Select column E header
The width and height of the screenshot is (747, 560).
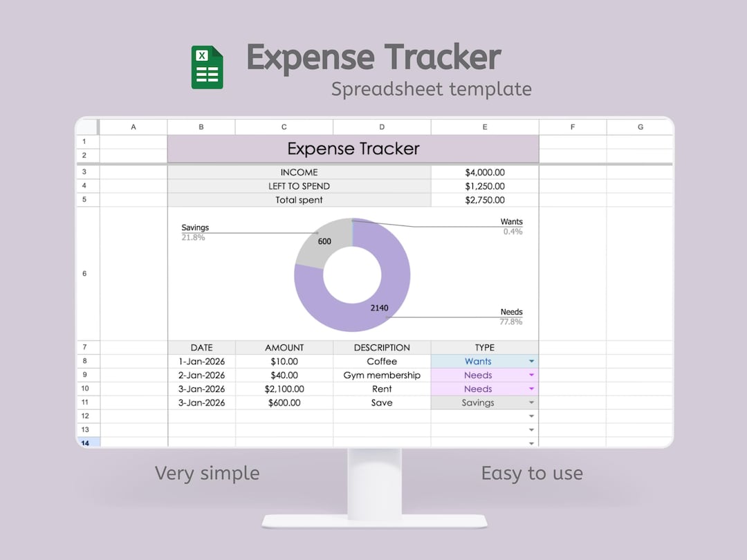pos(484,127)
